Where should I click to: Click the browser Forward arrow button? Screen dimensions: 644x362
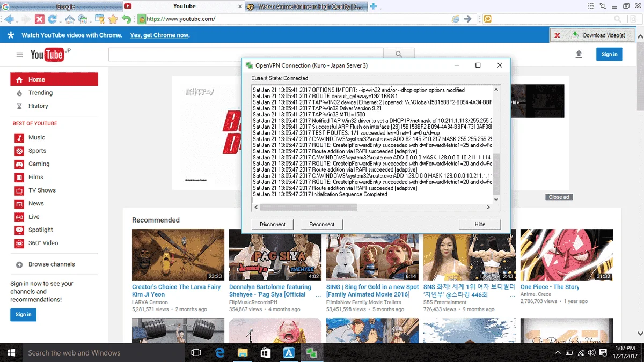pos(25,19)
